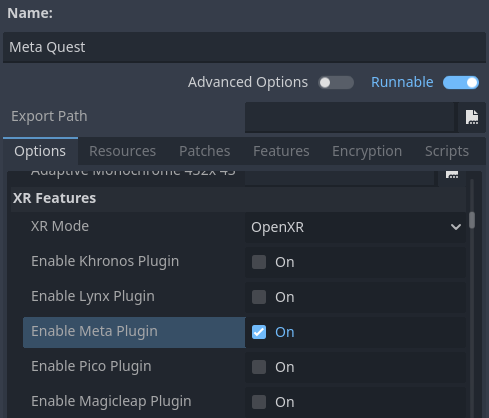Uncheck the Enable Meta Plugin checkbox
This screenshot has height=418, width=489.
pyautogui.click(x=259, y=332)
